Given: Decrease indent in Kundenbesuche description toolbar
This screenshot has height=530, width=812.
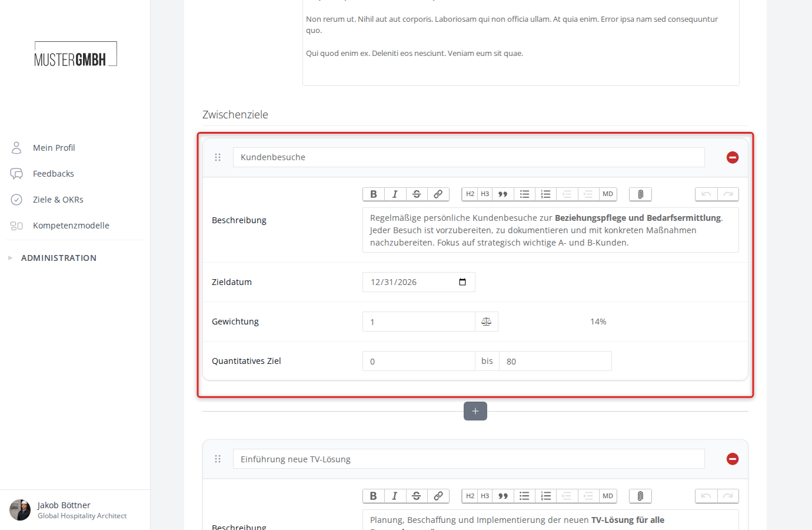Looking at the screenshot, I should [567, 194].
